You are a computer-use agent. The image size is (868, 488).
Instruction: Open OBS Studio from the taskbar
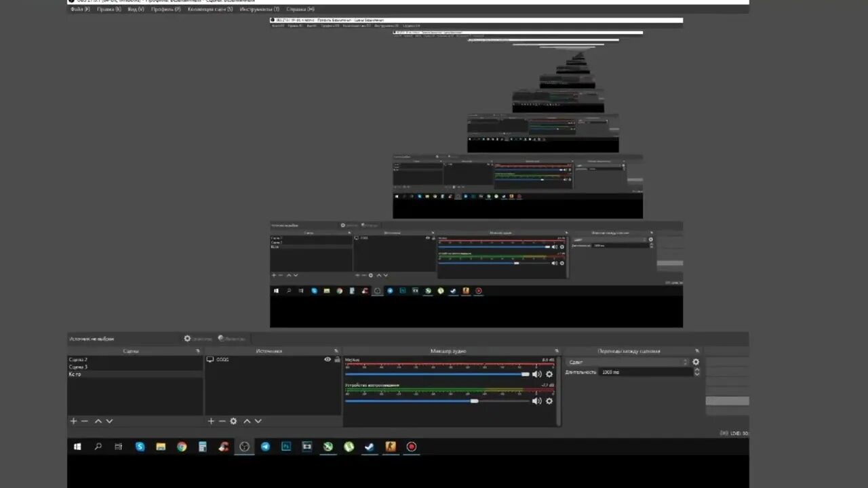point(244,447)
